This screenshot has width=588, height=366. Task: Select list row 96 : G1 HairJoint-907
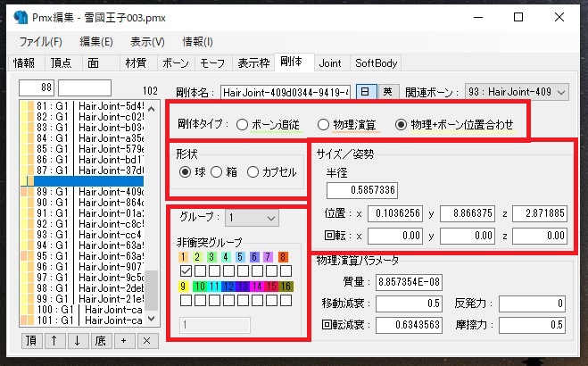tap(82, 267)
